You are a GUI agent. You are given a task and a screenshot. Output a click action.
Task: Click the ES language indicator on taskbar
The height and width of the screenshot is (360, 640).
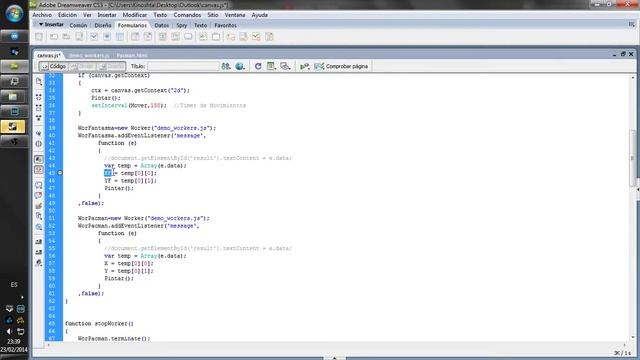(14, 284)
